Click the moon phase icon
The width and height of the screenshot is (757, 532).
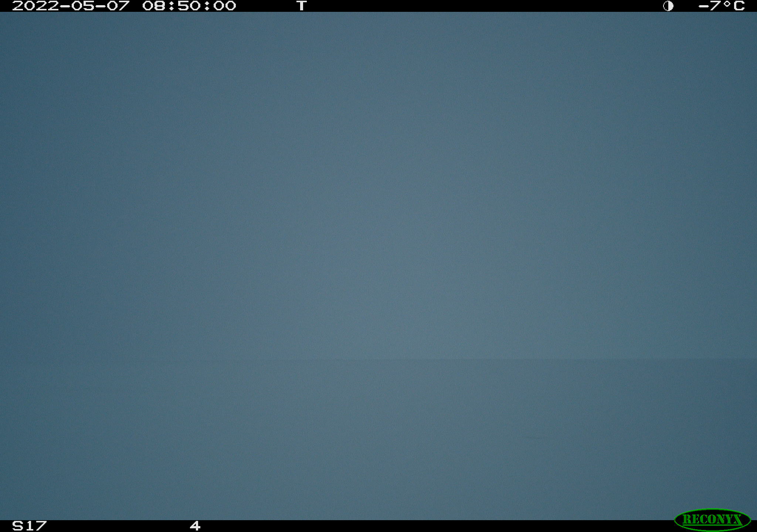(668, 6)
